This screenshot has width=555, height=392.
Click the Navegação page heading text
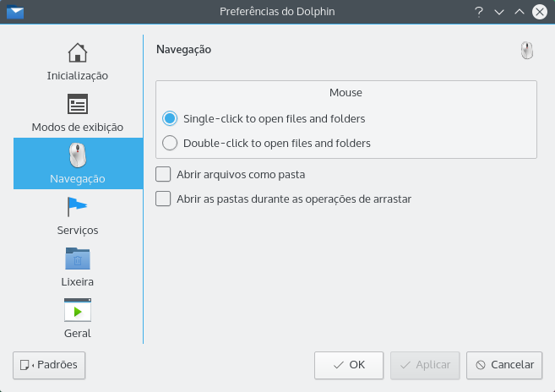pos(183,50)
